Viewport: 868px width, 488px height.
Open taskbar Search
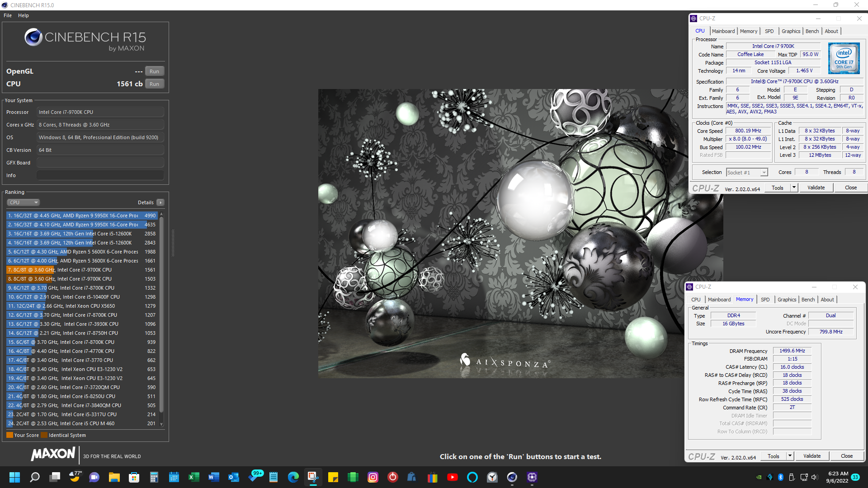pos(34,477)
